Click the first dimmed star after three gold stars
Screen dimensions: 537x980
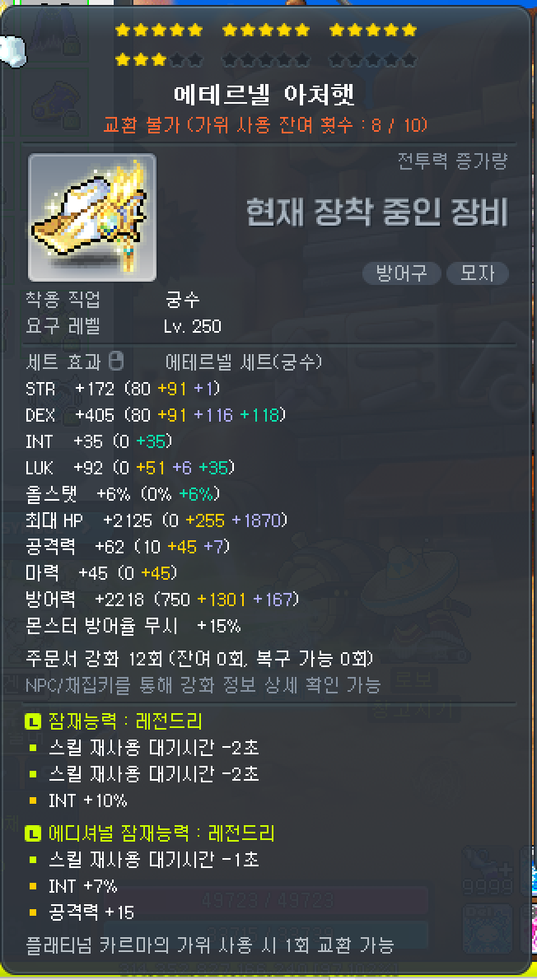pyautogui.click(x=178, y=60)
